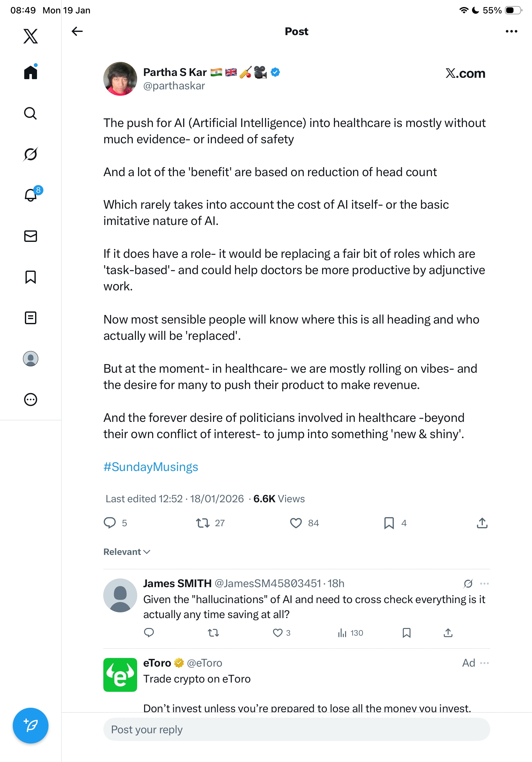Screen dimensions: 532x762
Task: Open direct messages envelope icon
Action: (31, 236)
